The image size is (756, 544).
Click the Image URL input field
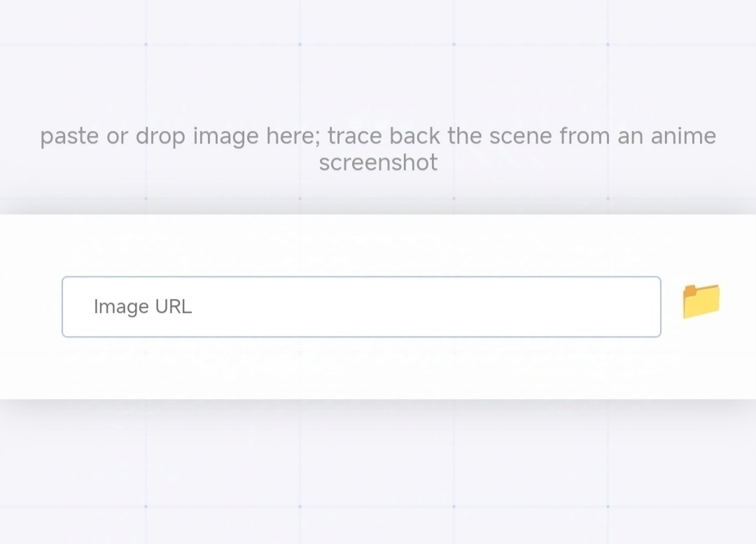point(361,307)
